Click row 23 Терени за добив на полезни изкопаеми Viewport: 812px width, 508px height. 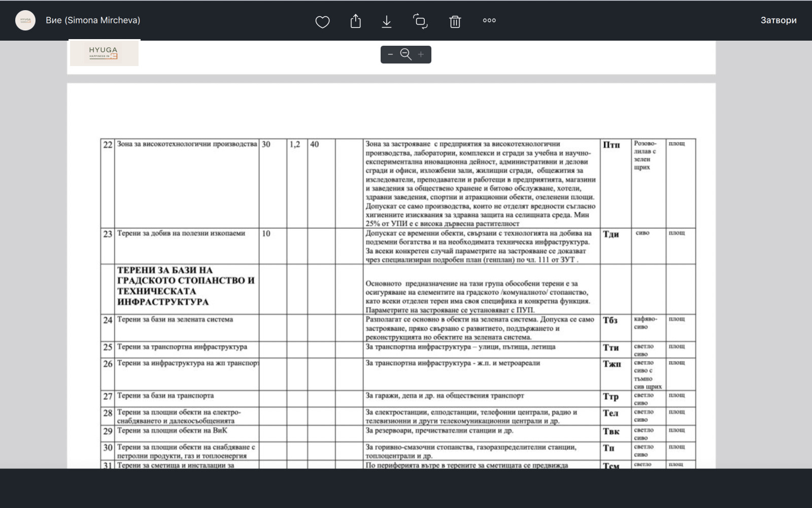(181, 234)
